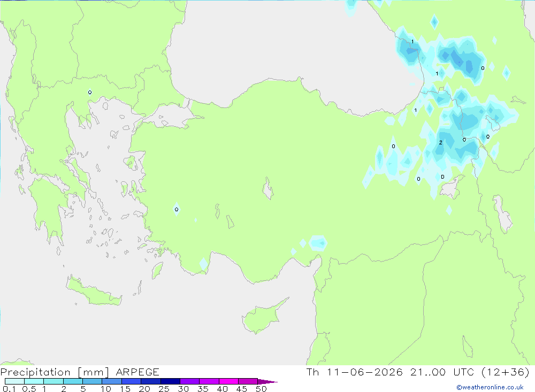Click the '2' precipitation value on map
This screenshot has width=535, height=392.
point(440,143)
